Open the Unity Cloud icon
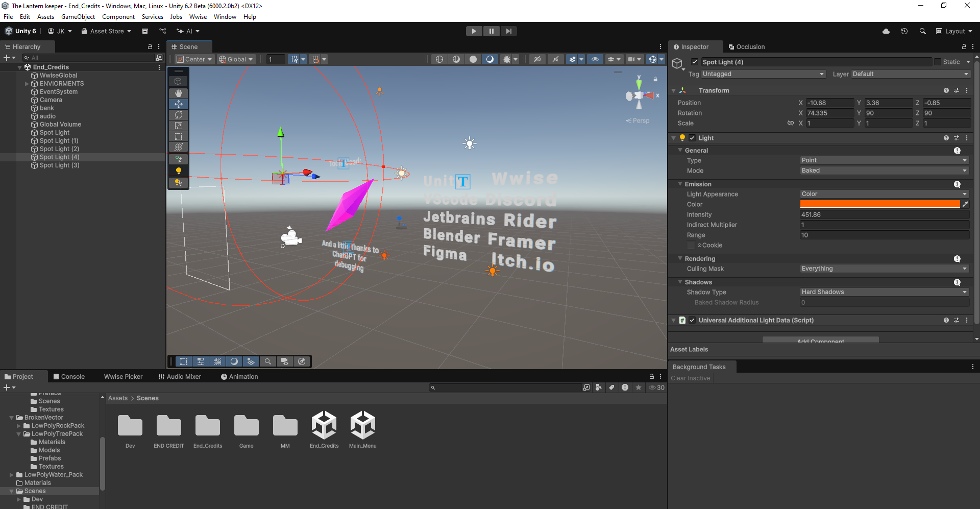 point(886,31)
